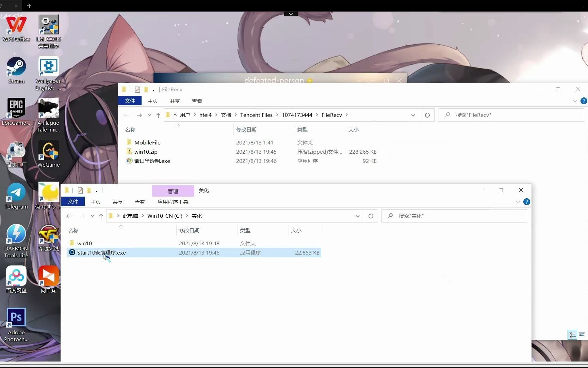The height and width of the screenshot is (368, 588).
Task: Launch Adobe Photoshop desktop shortcut
Action: click(x=16, y=325)
